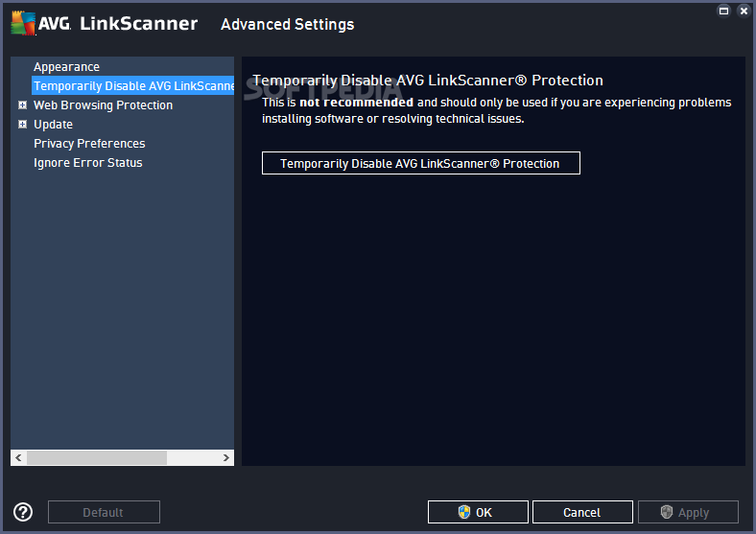Click the 'not recommended' warning text
The image size is (756, 534).
356,103
